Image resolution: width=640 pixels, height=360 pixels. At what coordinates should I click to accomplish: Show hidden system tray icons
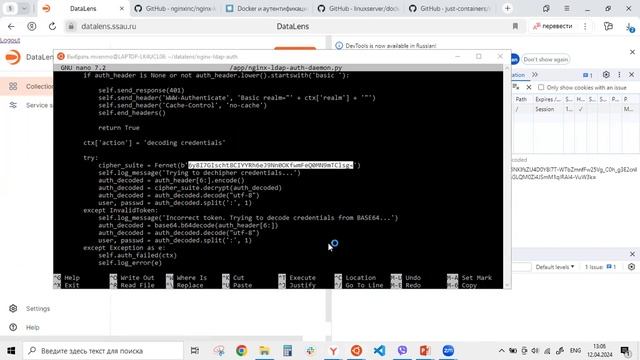point(501,351)
